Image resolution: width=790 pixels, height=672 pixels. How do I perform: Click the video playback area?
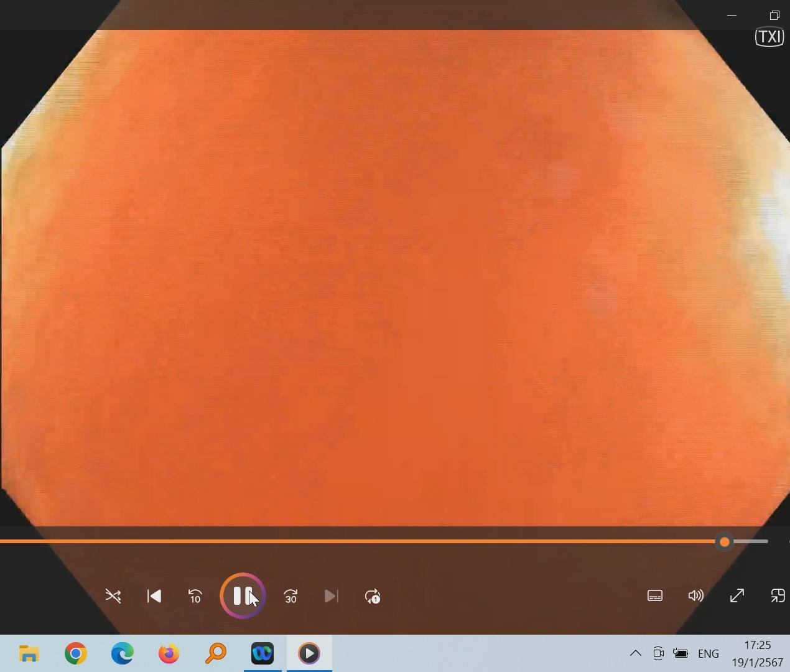pyautogui.click(x=395, y=277)
